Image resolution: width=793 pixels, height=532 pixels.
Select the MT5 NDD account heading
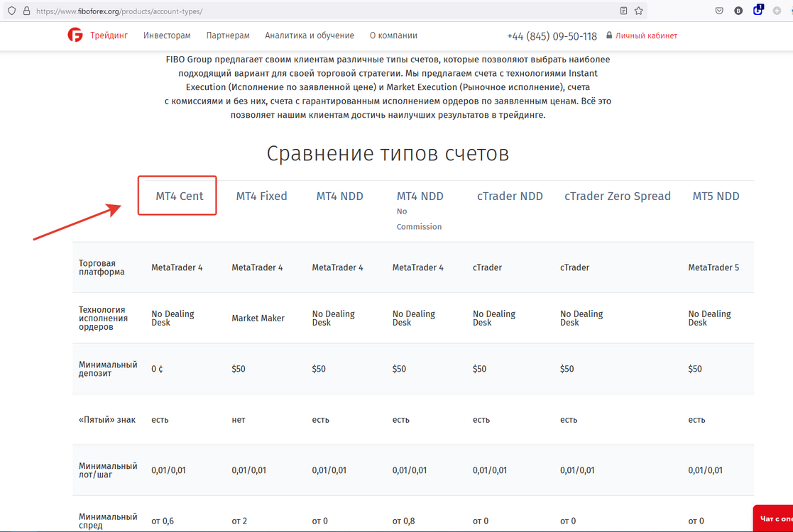716,196
